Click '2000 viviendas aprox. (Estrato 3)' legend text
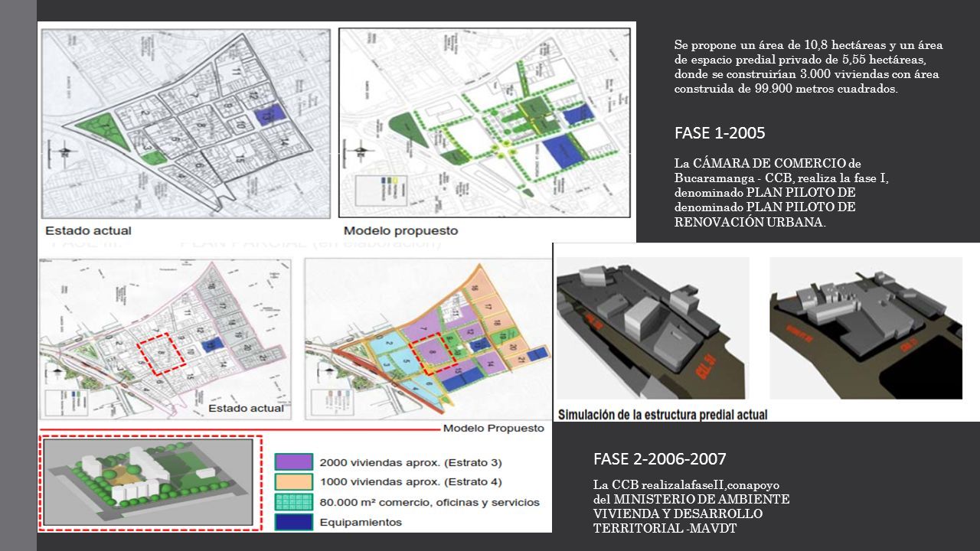Image resolution: width=980 pixels, height=551 pixels. point(410,463)
